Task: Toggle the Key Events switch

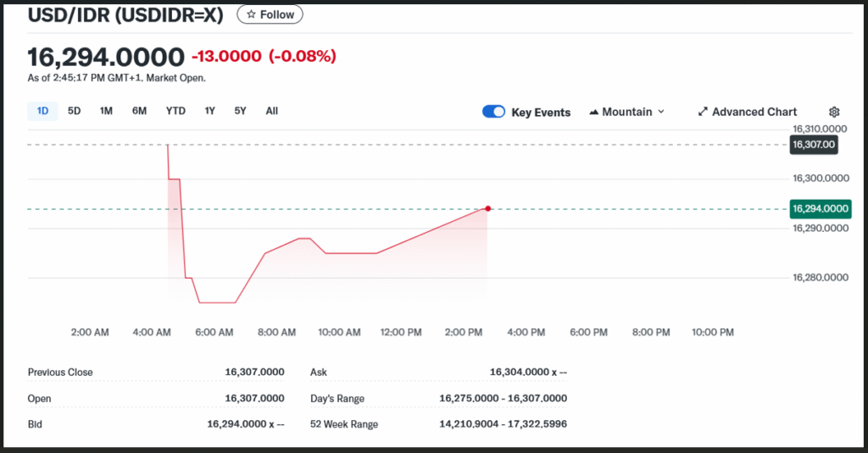Action: [x=493, y=112]
